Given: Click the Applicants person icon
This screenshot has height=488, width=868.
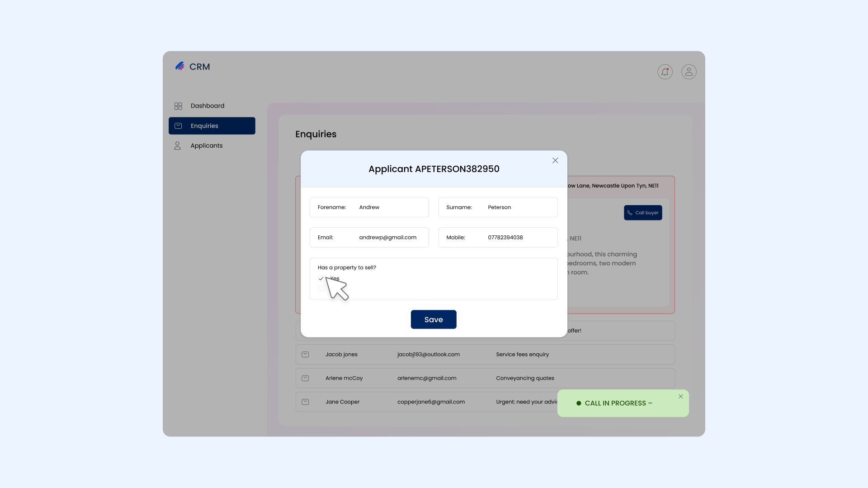Looking at the screenshot, I should click(177, 145).
